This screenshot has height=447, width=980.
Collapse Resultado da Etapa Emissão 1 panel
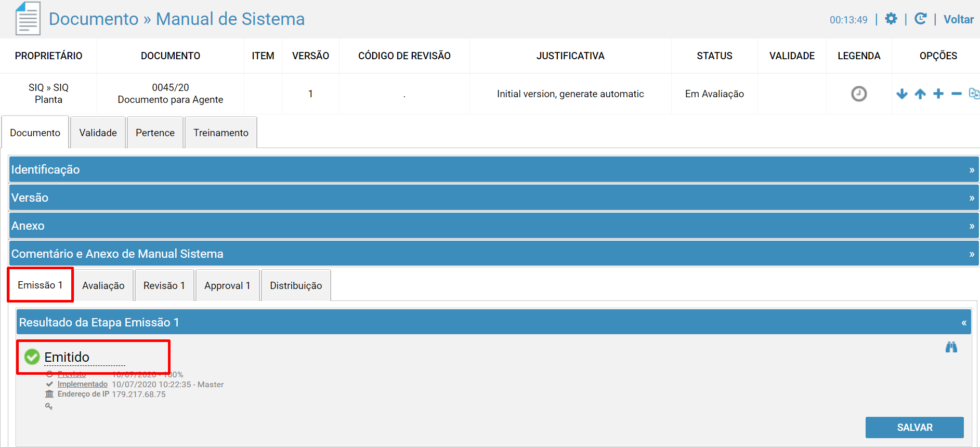point(493,322)
